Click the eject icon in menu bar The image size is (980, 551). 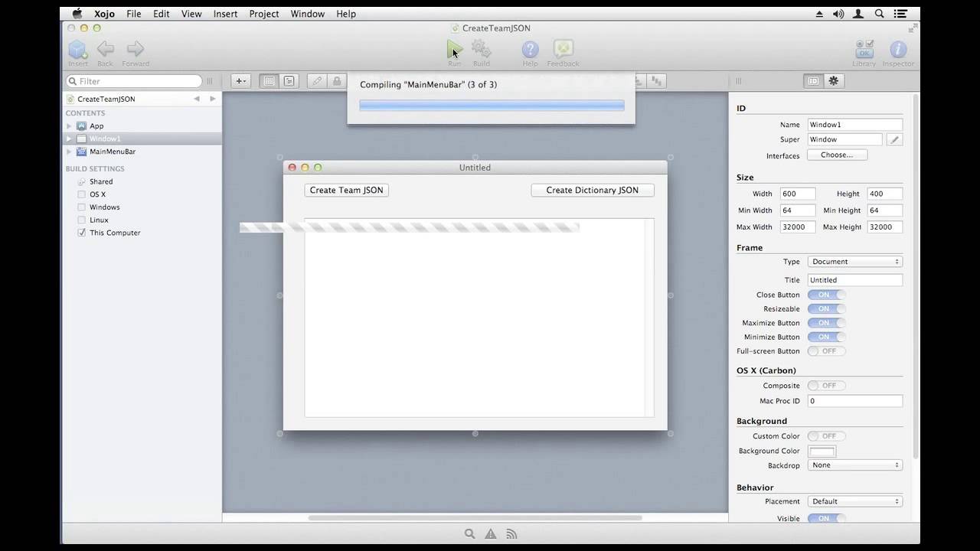(x=819, y=14)
